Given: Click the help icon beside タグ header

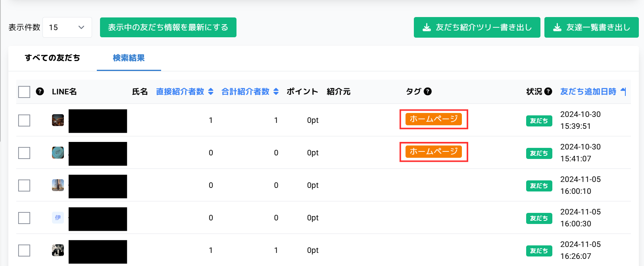Looking at the screenshot, I should tap(428, 92).
